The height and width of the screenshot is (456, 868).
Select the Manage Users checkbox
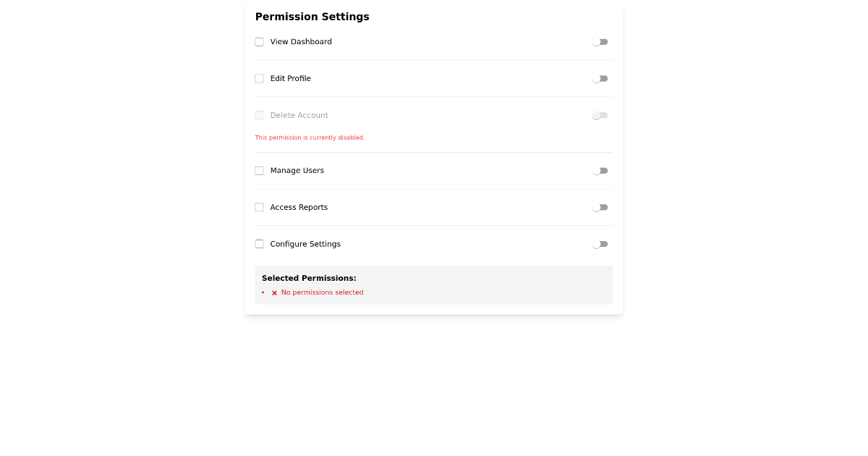pyautogui.click(x=259, y=170)
